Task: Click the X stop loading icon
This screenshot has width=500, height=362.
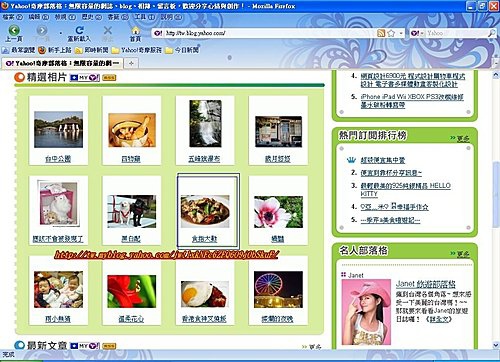Action: coord(107,30)
